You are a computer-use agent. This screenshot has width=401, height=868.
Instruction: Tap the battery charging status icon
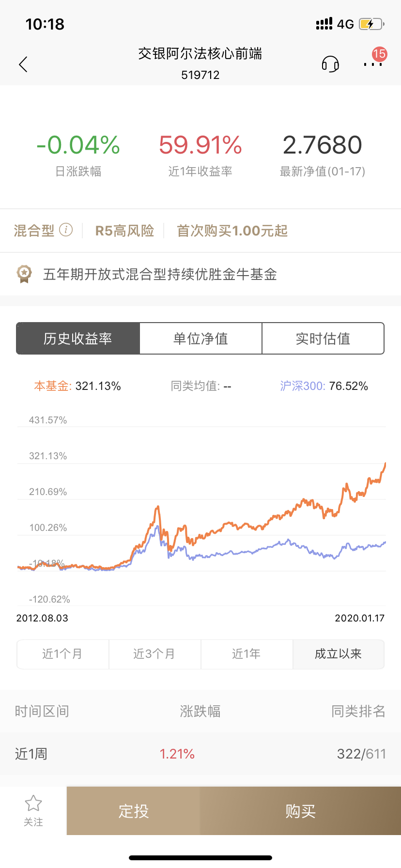coord(371,24)
